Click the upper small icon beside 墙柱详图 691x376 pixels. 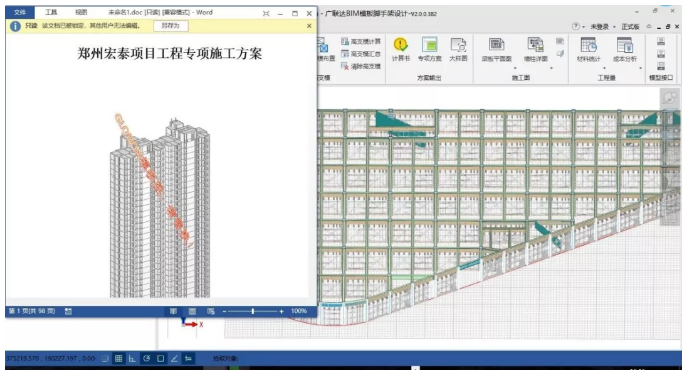(x=560, y=41)
